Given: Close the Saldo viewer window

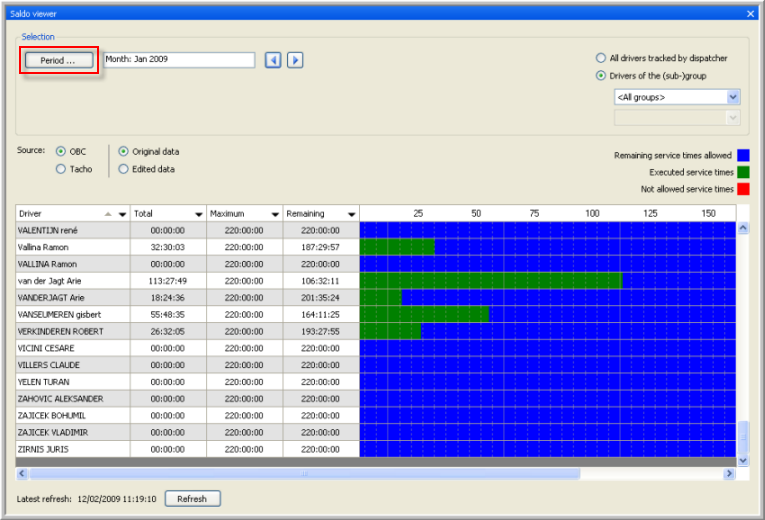Looking at the screenshot, I should click(x=751, y=13).
